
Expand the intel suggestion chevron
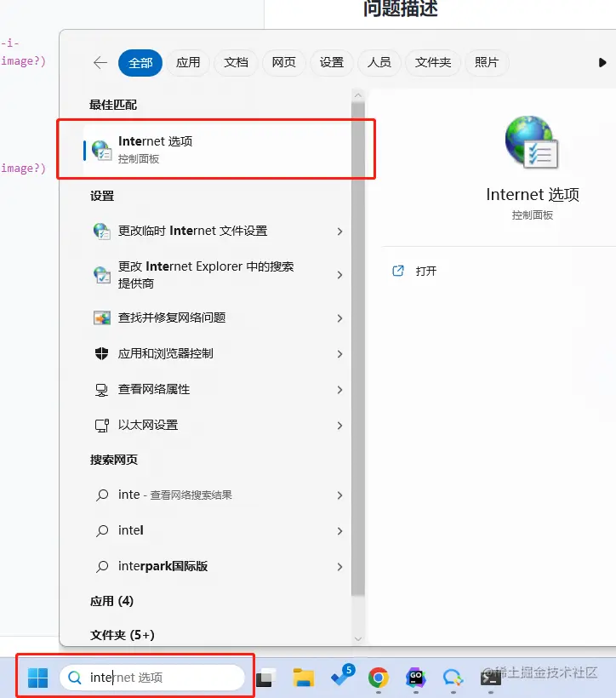pyautogui.click(x=339, y=531)
